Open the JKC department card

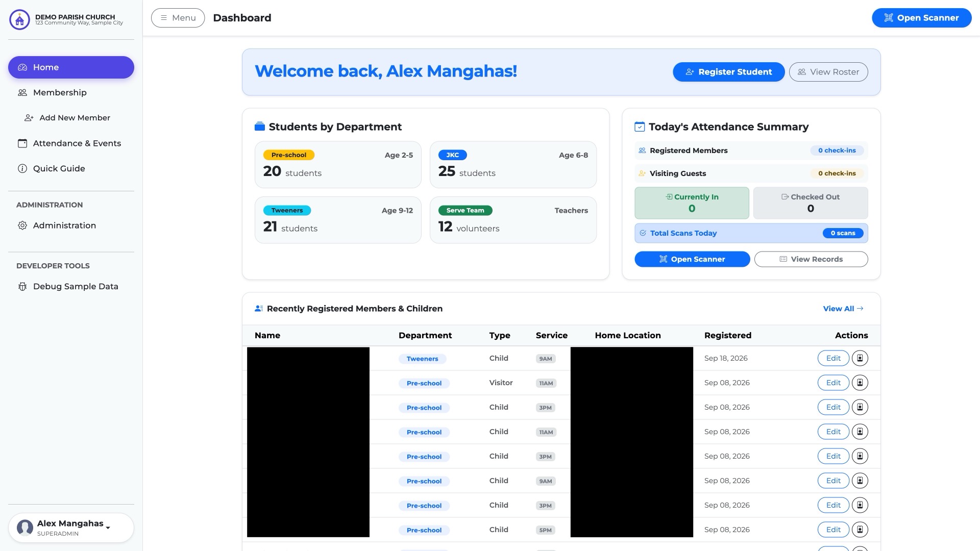tap(513, 165)
